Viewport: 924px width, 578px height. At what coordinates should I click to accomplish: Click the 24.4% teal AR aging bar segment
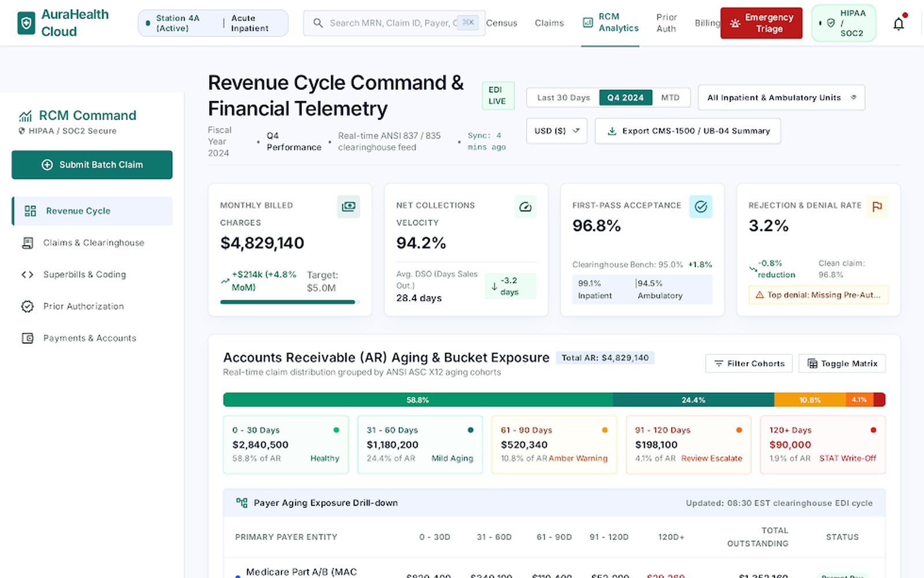(694, 400)
